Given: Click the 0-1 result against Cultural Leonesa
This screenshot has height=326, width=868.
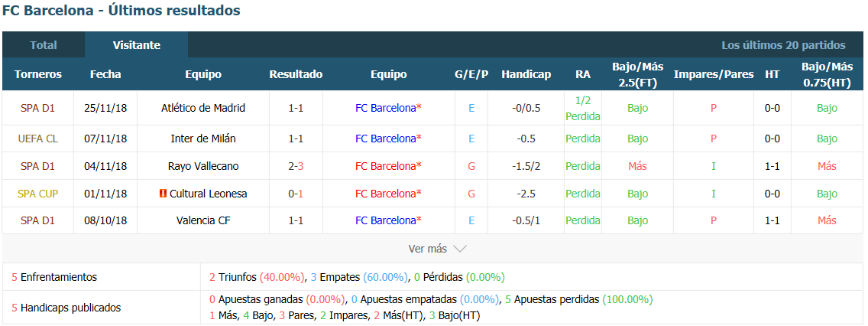Looking at the screenshot, I should (296, 194).
